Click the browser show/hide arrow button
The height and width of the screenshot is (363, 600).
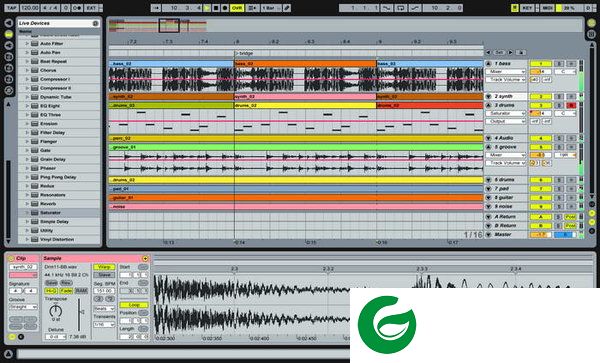[8, 23]
